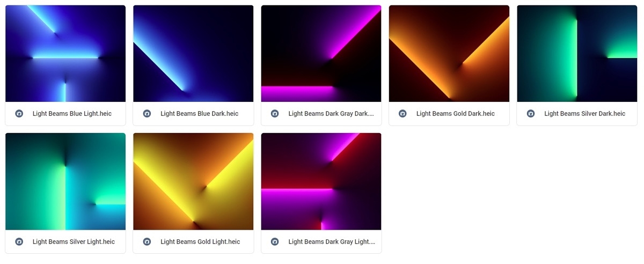
Task: Select the Light Beams Gold Light yellow thumbnail
Action: pos(193,181)
